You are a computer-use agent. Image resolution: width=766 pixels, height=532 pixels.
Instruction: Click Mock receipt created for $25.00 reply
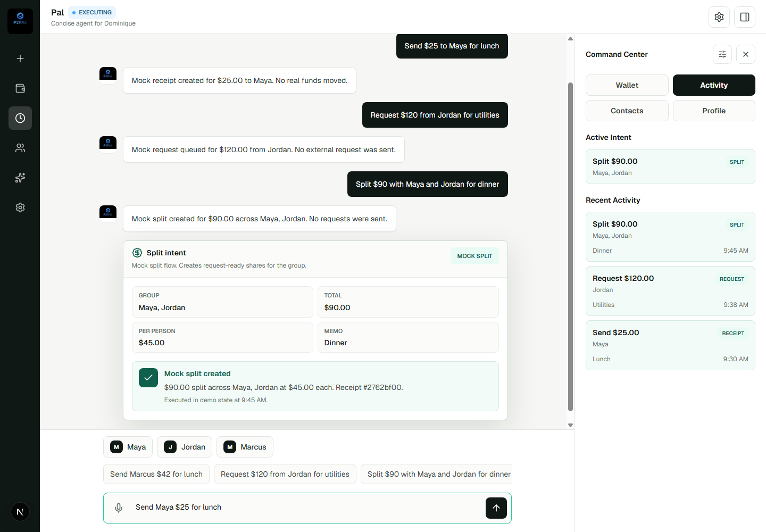click(x=239, y=80)
